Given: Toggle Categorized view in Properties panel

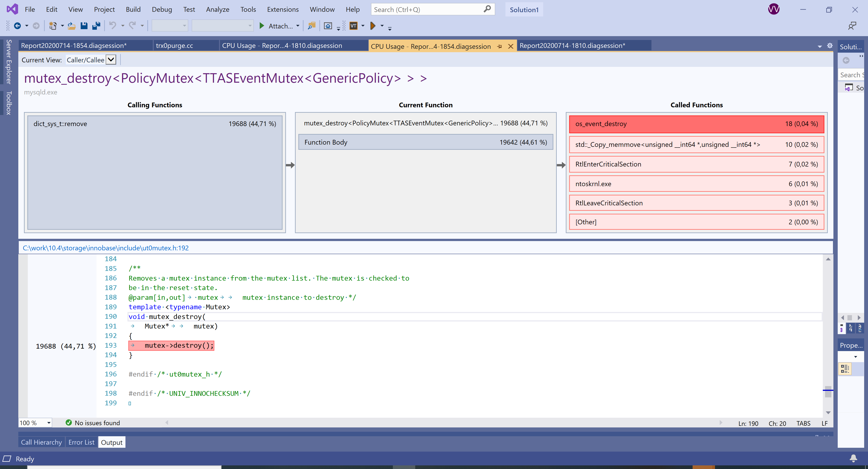Looking at the screenshot, I should coord(845,368).
